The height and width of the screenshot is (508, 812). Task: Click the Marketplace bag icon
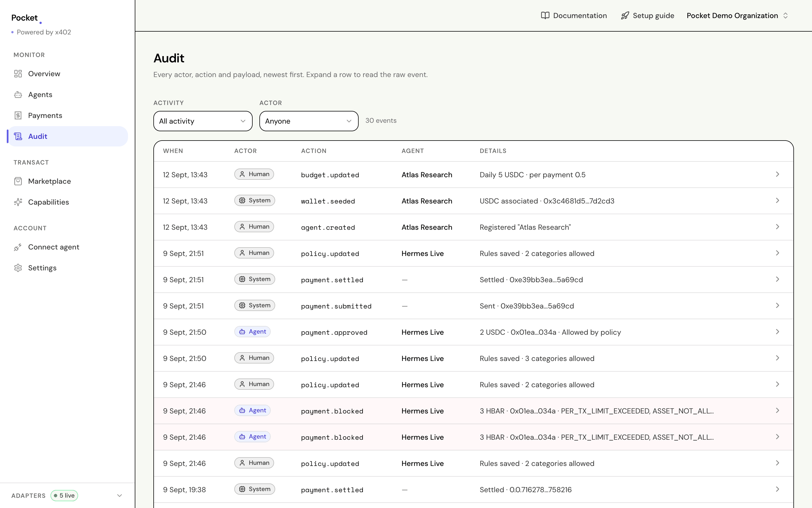(18, 181)
